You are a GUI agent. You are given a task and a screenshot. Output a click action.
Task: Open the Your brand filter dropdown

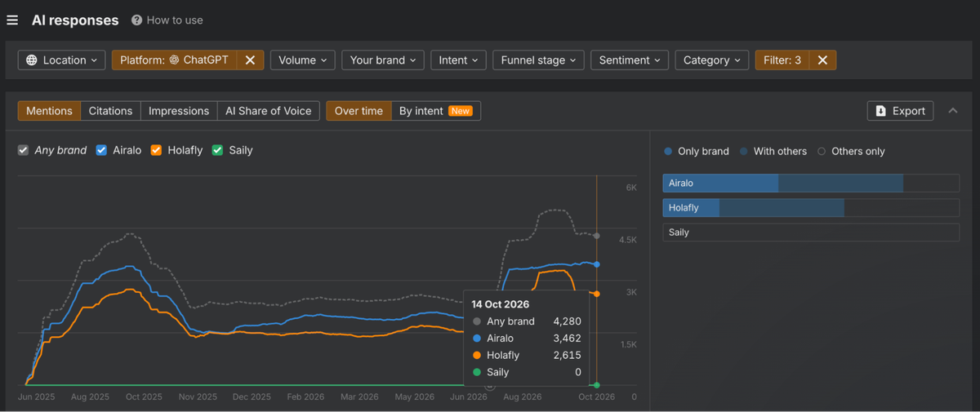[383, 60]
